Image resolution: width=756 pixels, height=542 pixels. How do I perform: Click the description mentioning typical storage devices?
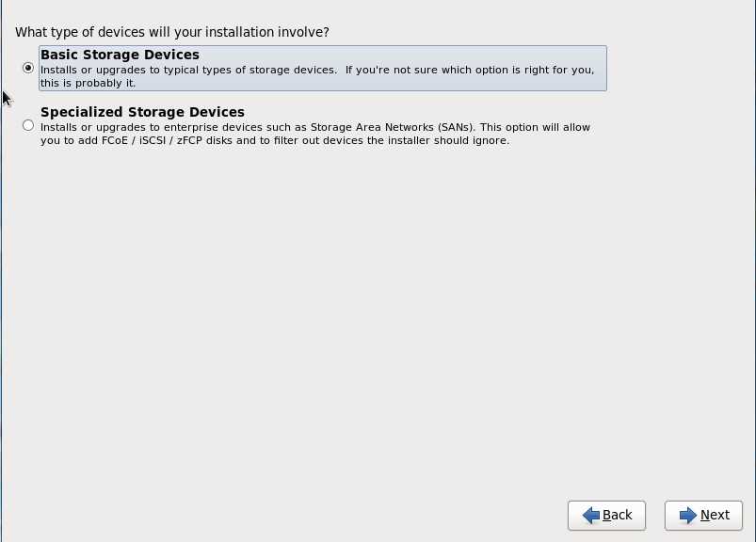(317, 76)
